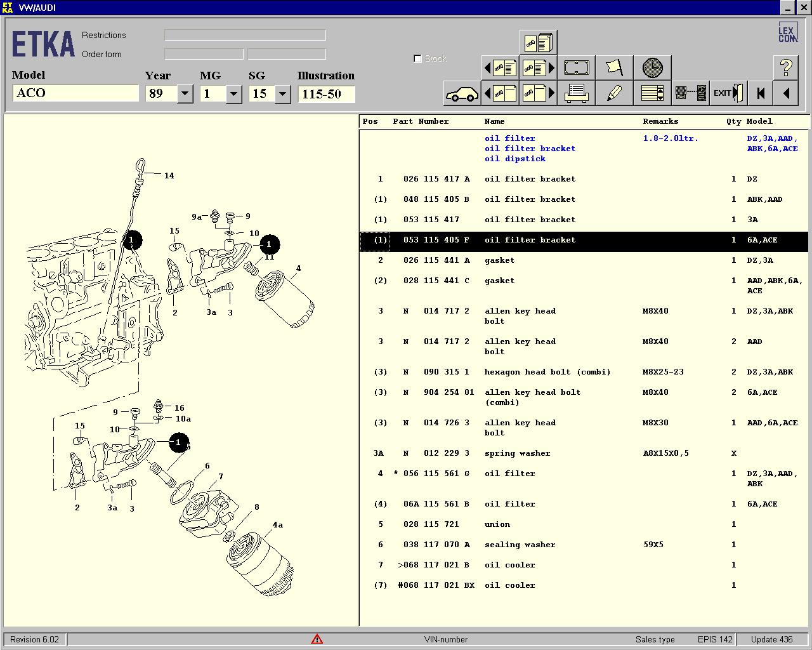
Task: Jump to first with the bar-arrow icon
Action: (x=760, y=94)
